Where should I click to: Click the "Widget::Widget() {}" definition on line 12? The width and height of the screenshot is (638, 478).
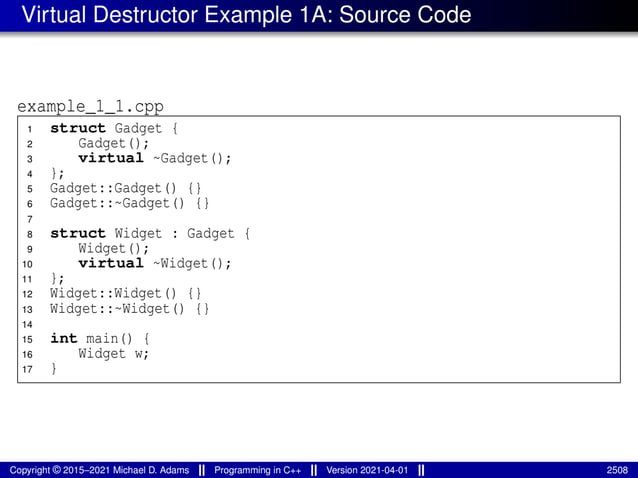[126, 294]
